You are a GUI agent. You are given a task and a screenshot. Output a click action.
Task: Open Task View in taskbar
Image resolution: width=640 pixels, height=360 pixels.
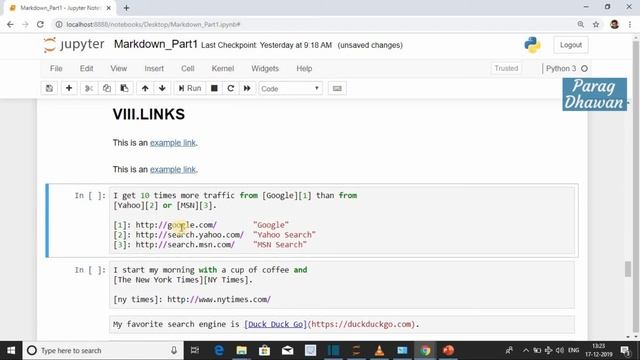[x=195, y=350]
